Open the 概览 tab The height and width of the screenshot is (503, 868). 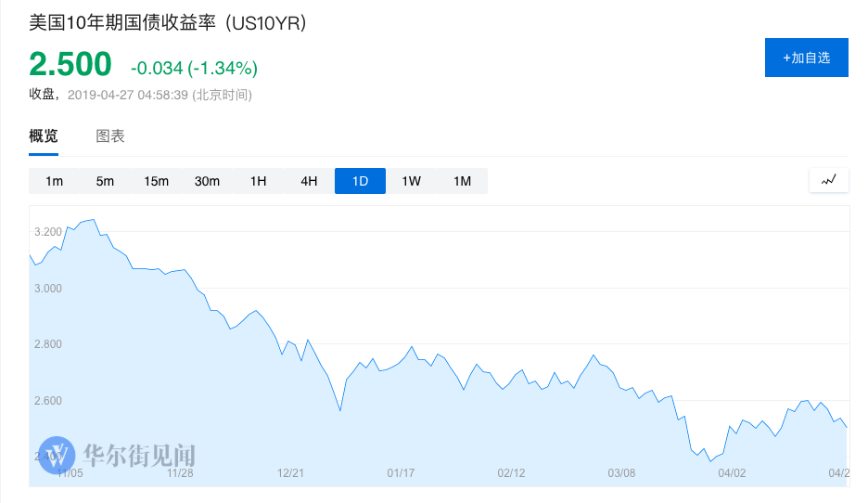[44, 136]
